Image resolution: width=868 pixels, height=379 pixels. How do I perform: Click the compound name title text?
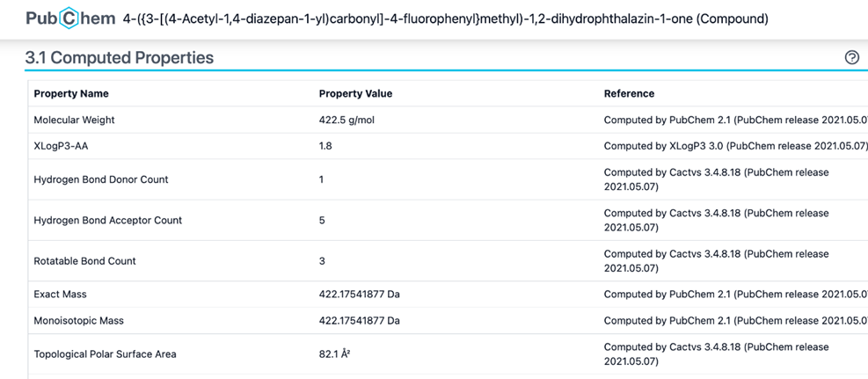tap(446, 18)
